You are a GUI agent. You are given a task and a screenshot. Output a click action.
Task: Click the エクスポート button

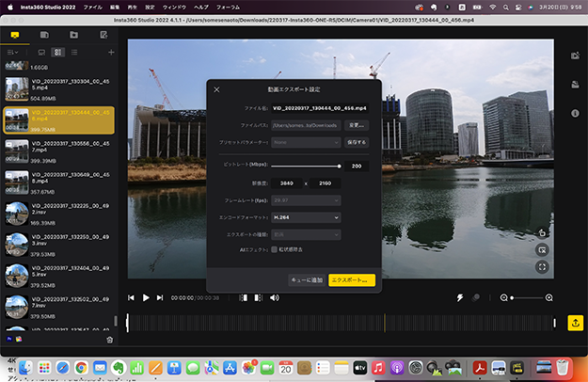point(352,280)
